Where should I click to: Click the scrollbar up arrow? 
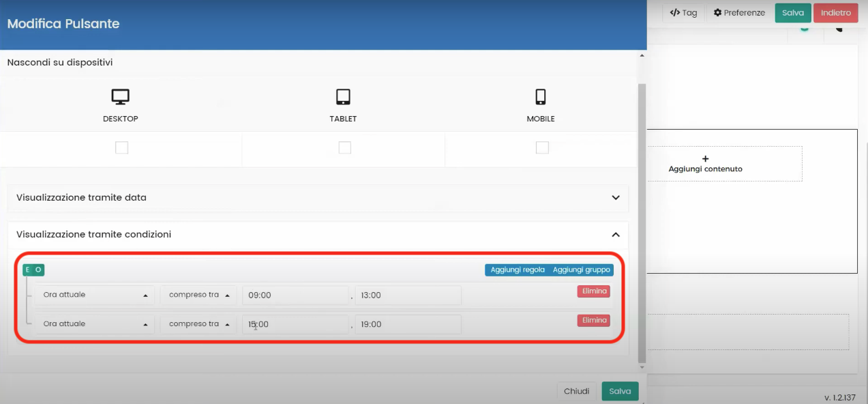point(641,56)
